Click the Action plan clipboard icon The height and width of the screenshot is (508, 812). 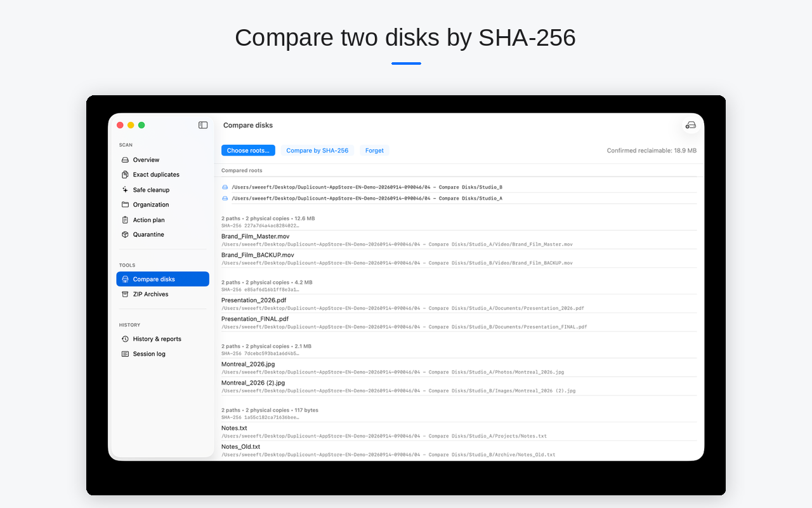[x=125, y=220]
